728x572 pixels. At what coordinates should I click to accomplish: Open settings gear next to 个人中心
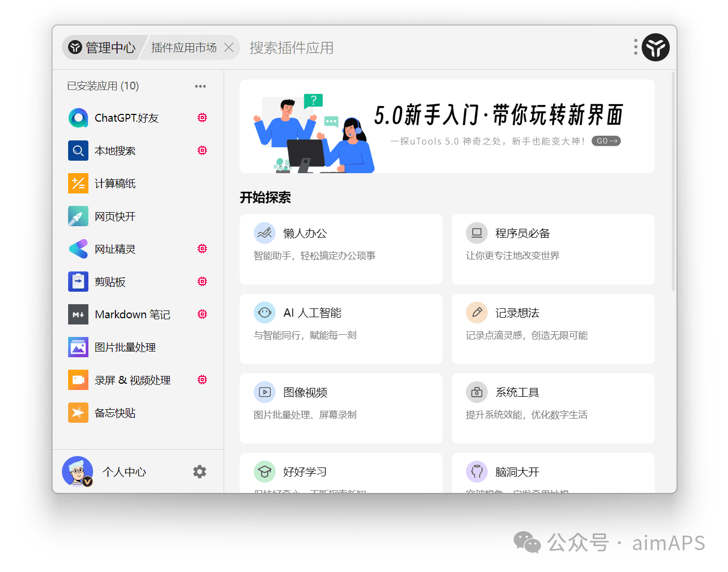click(x=200, y=472)
